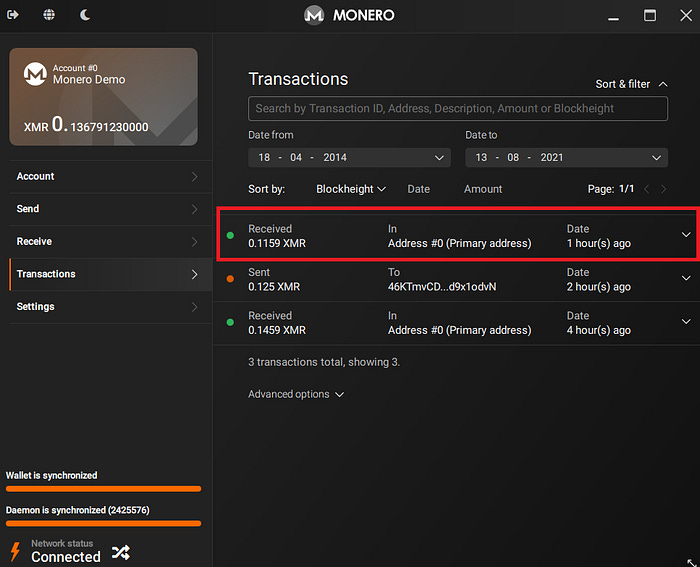Go to previous page arrow
700x567 pixels.
click(x=646, y=189)
